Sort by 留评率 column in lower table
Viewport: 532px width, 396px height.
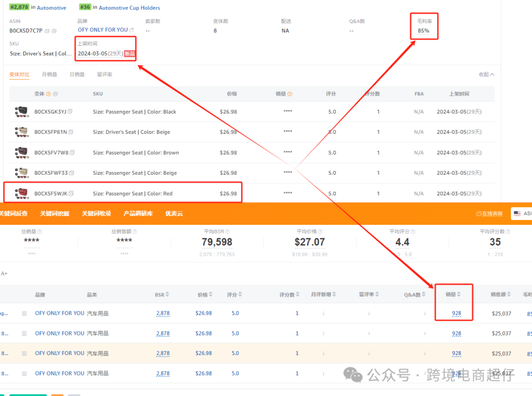click(x=377, y=294)
